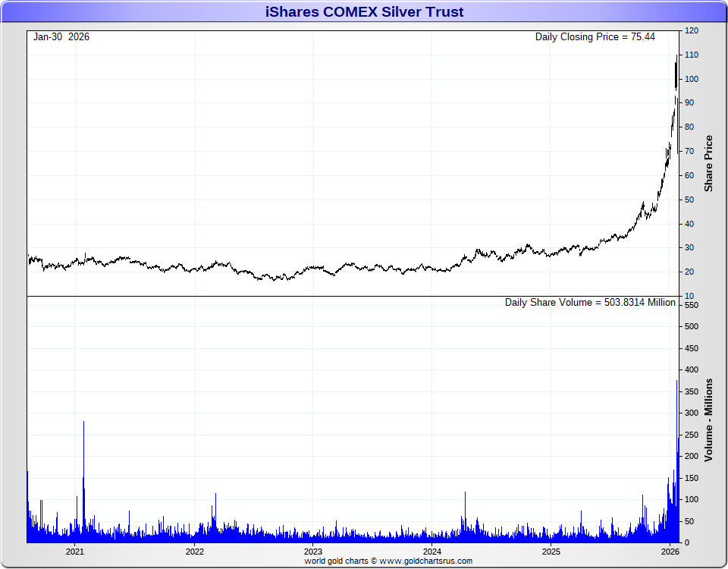Click the 30 tick on Share Price axis
728x569 pixels.
689,247
